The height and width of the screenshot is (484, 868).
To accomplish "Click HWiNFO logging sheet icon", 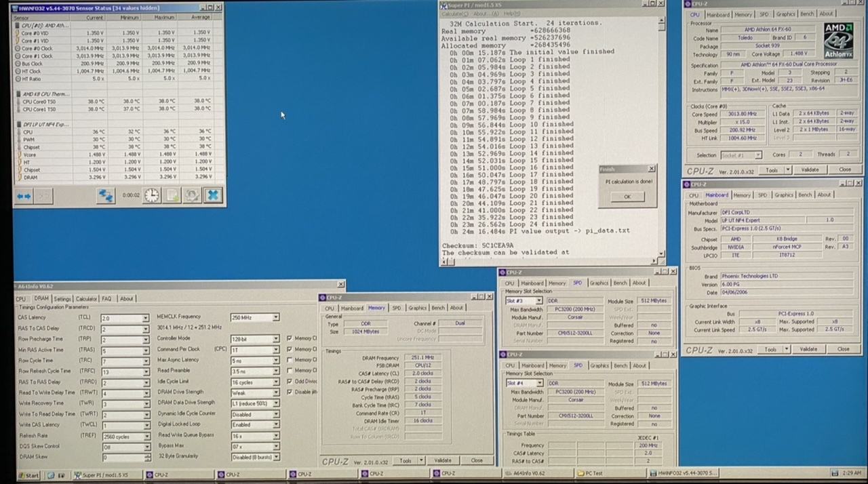I will pos(172,195).
